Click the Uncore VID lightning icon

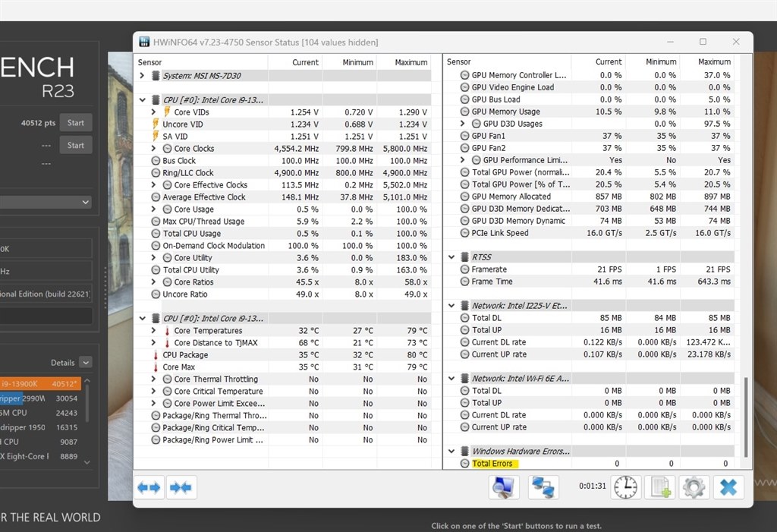click(x=156, y=124)
